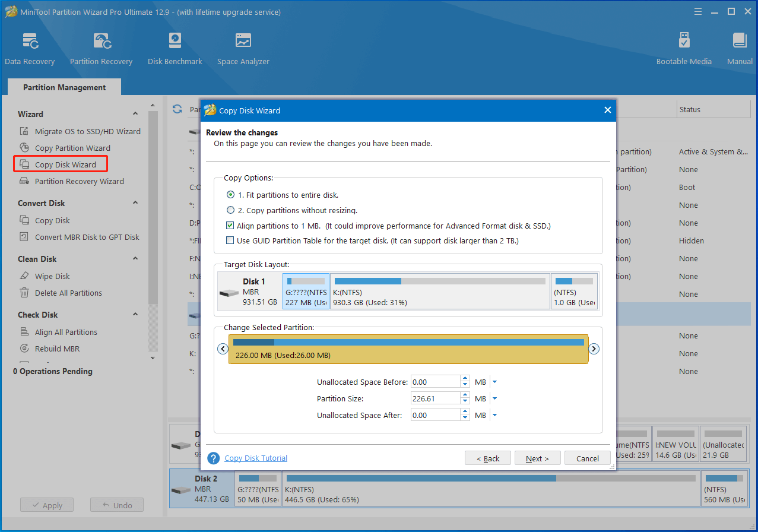The height and width of the screenshot is (532, 758).
Task: Select the Wipe Disk tool
Action: click(x=53, y=275)
